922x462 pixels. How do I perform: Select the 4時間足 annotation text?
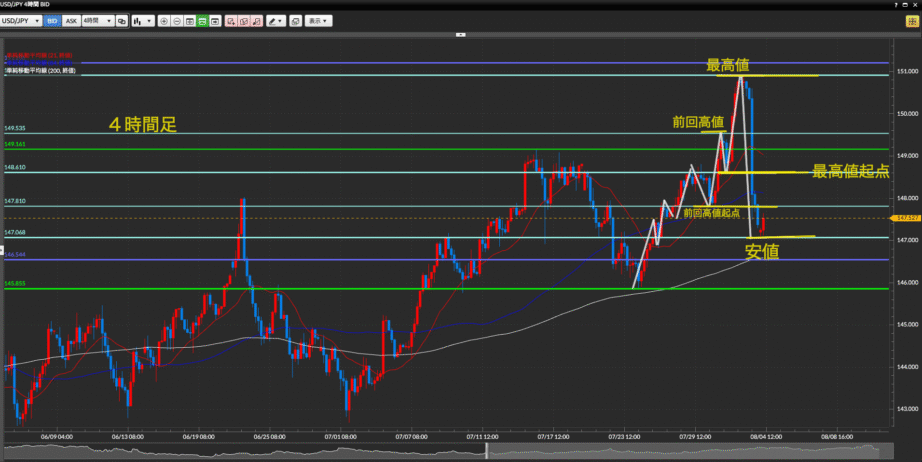click(x=143, y=125)
